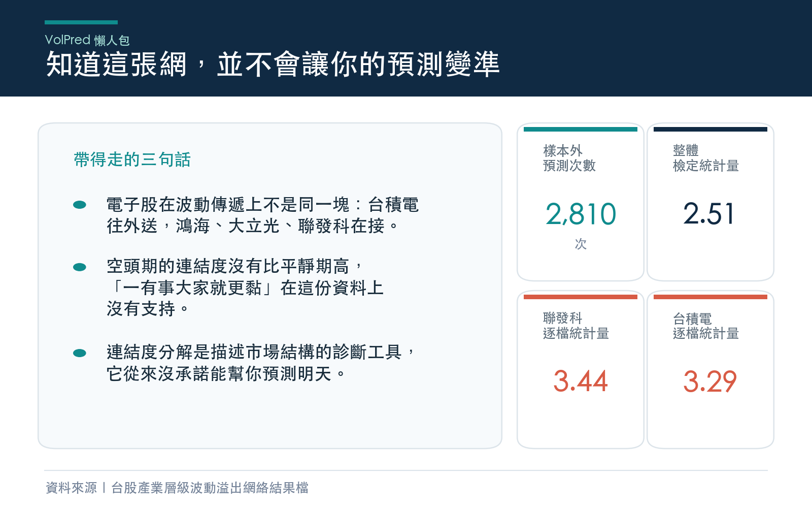Click the 整體檢定統計量 card label
812x508 pixels.
coord(705,158)
